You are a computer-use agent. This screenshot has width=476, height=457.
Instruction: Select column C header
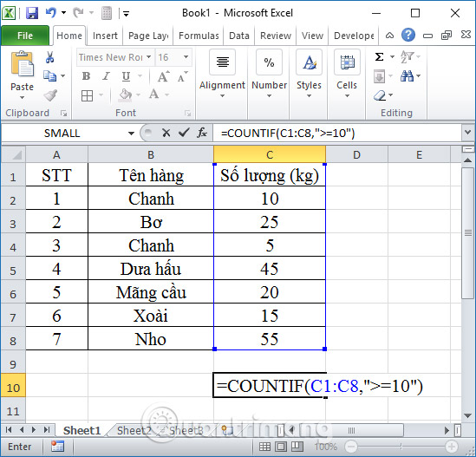[x=270, y=154]
